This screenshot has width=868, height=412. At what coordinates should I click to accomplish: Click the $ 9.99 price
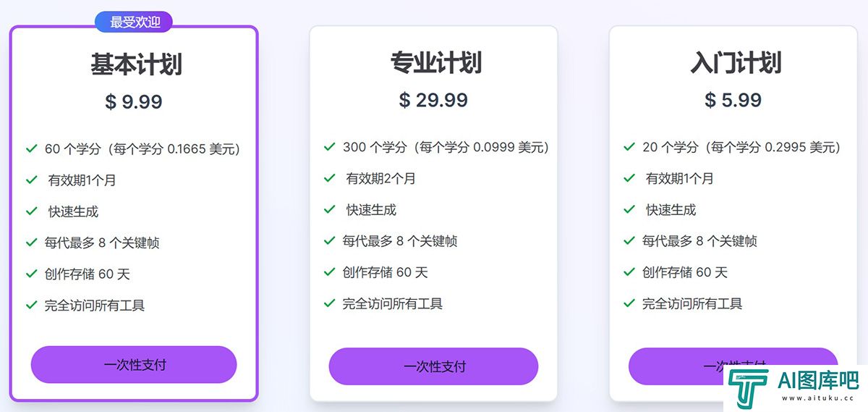pos(134,102)
